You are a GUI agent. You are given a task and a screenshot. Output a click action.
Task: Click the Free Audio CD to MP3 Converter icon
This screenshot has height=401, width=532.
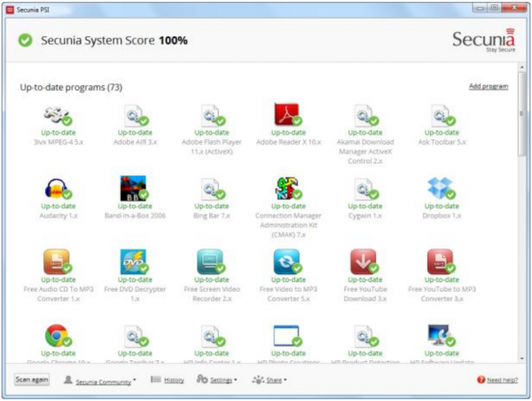pos(56,261)
